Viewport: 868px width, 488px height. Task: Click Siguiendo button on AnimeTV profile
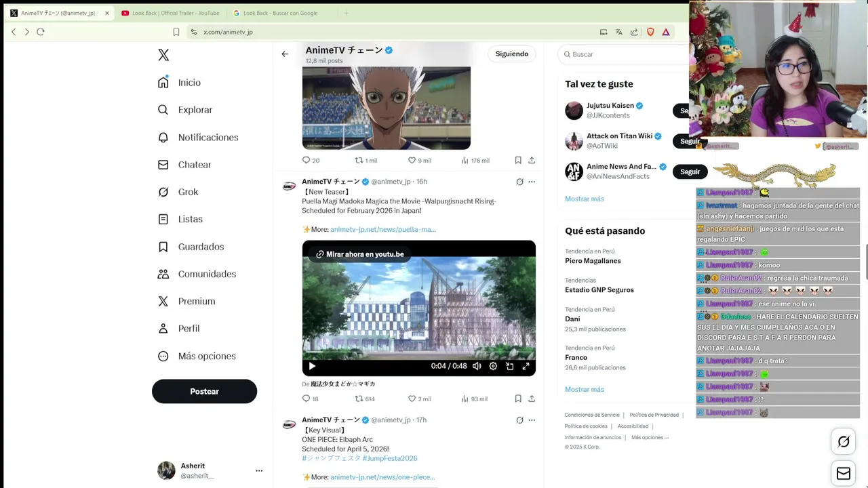512,54
